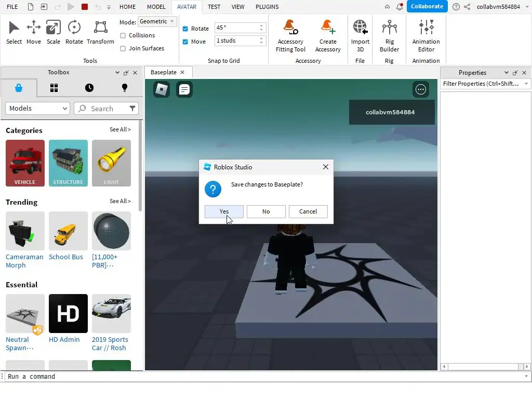The height and width of the screenshot is (399, 532).
Task: Click See All next to Categories
Action: (120, 129)
